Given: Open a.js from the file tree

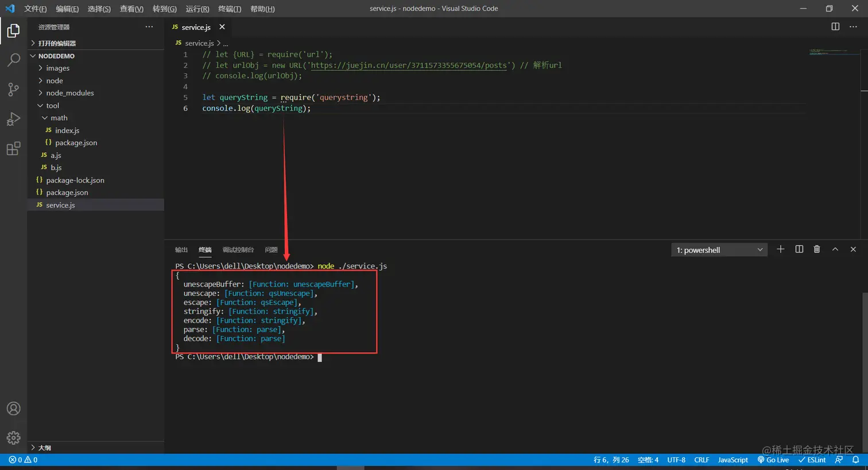Looking at the screenshot, I should (95, 155).
